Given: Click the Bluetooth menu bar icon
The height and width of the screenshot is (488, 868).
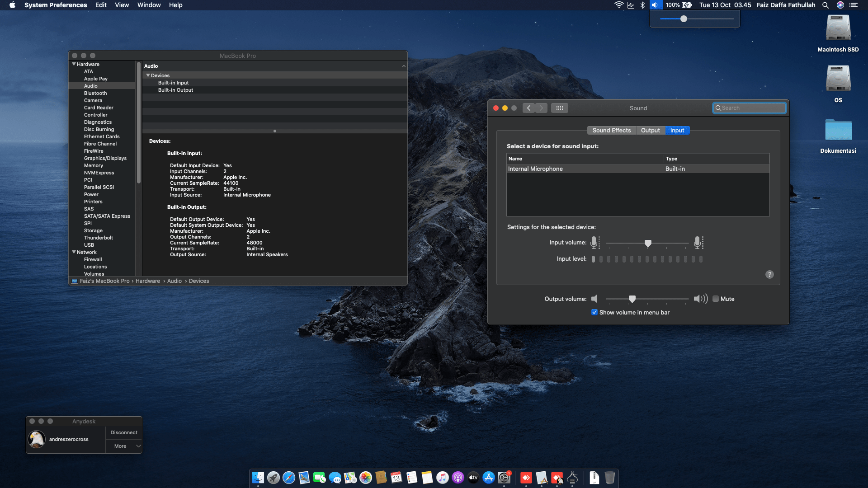Looking at the screenshot, I should coord(642,5).
